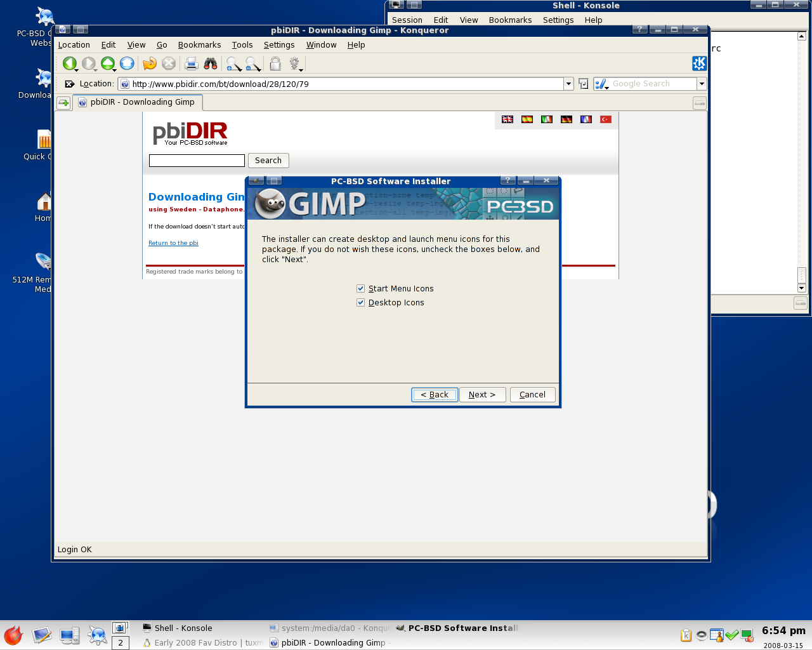Open the search provider selector icon dropdown
This screenshot has height=650, width=812.
(601, 84)
